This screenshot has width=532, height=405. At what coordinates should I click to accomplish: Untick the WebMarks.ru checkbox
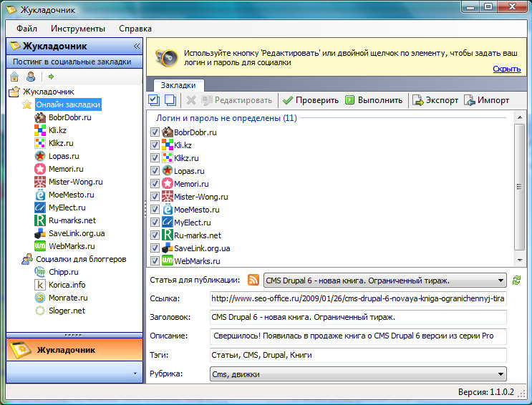[x=155, y=260]
